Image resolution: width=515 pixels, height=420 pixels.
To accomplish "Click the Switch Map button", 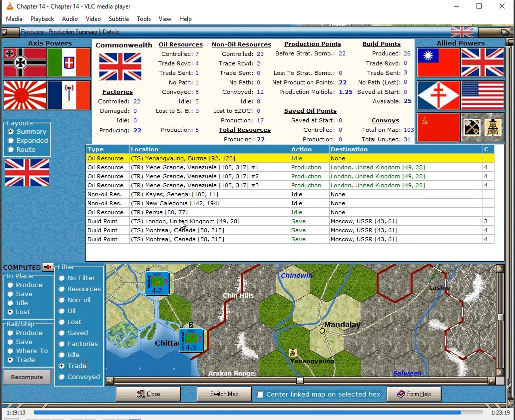I will [x=224, y=394].
